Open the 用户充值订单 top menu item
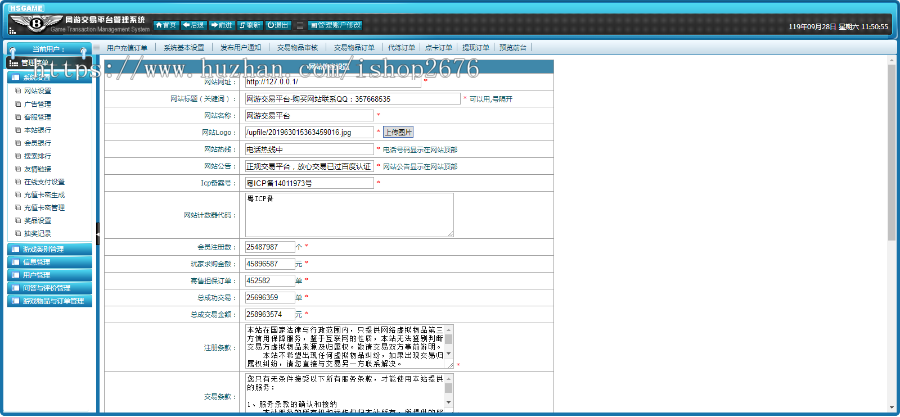 [x=127, y=47]
